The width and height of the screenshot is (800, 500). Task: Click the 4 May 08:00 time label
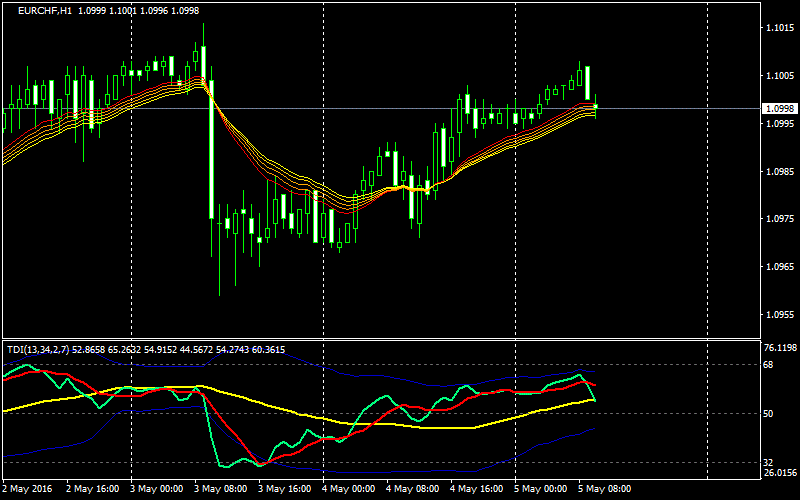tap(413, 489)
